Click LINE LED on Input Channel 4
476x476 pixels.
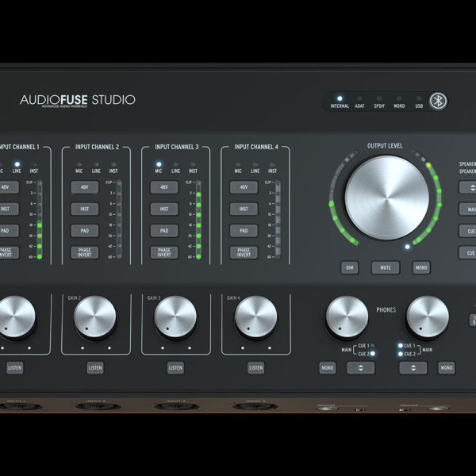(x=255, y=164)
